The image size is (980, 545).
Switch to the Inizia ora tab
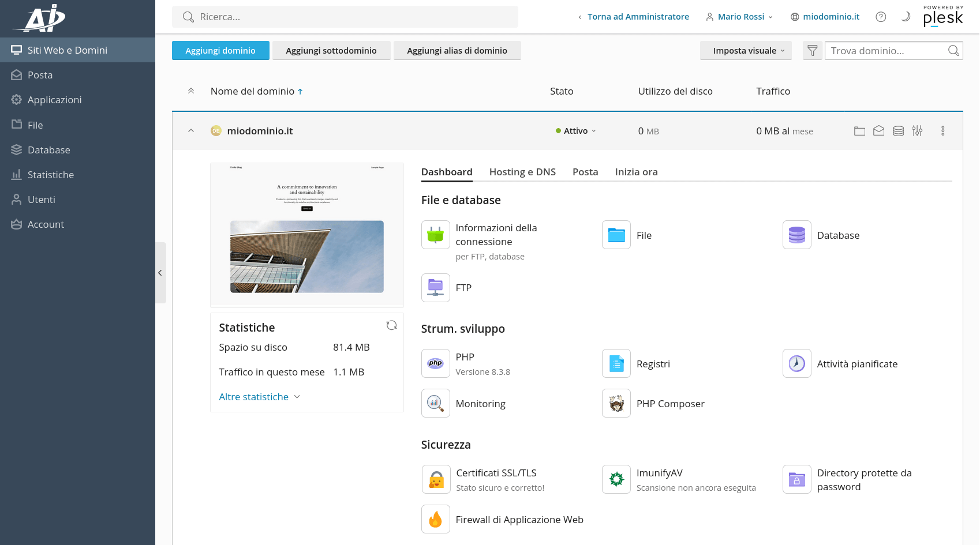pos(636,172)
